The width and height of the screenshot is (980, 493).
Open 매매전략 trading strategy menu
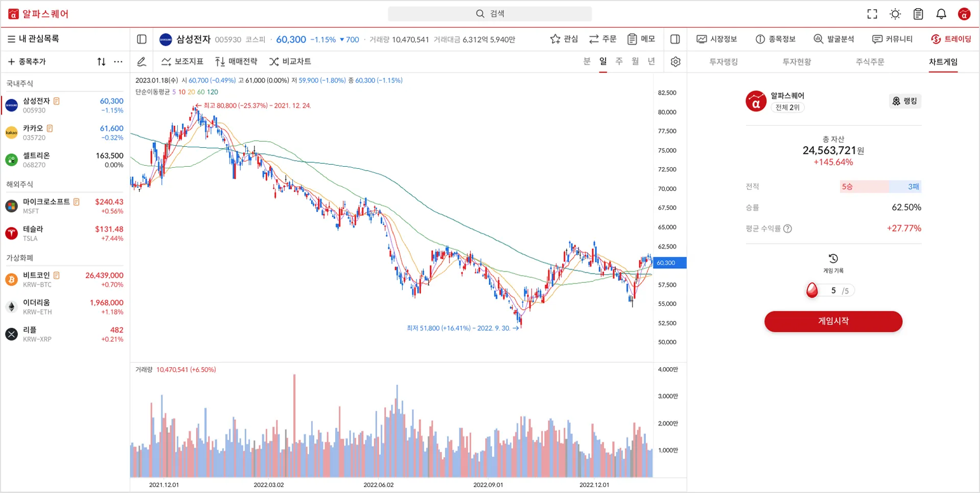coord(236,62)
